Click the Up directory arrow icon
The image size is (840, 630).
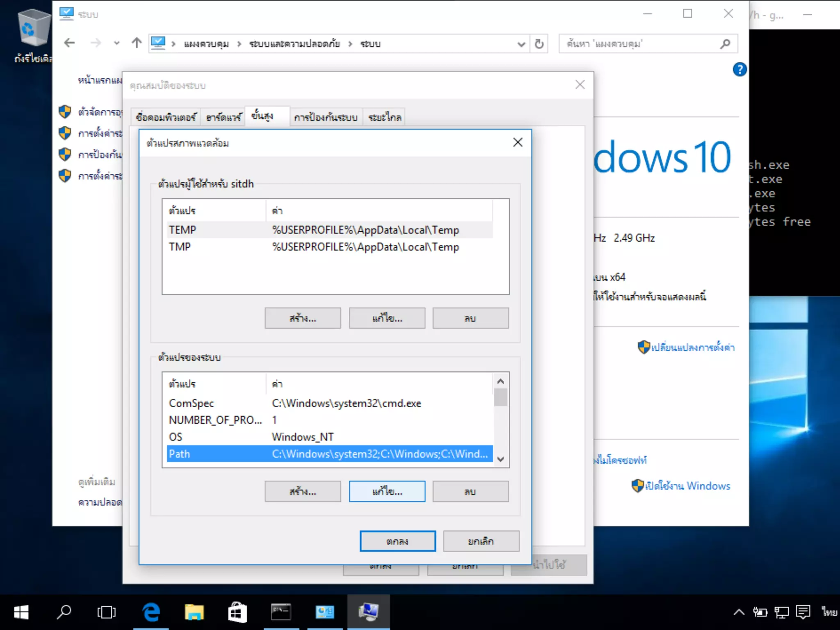(x=137, y=43)
